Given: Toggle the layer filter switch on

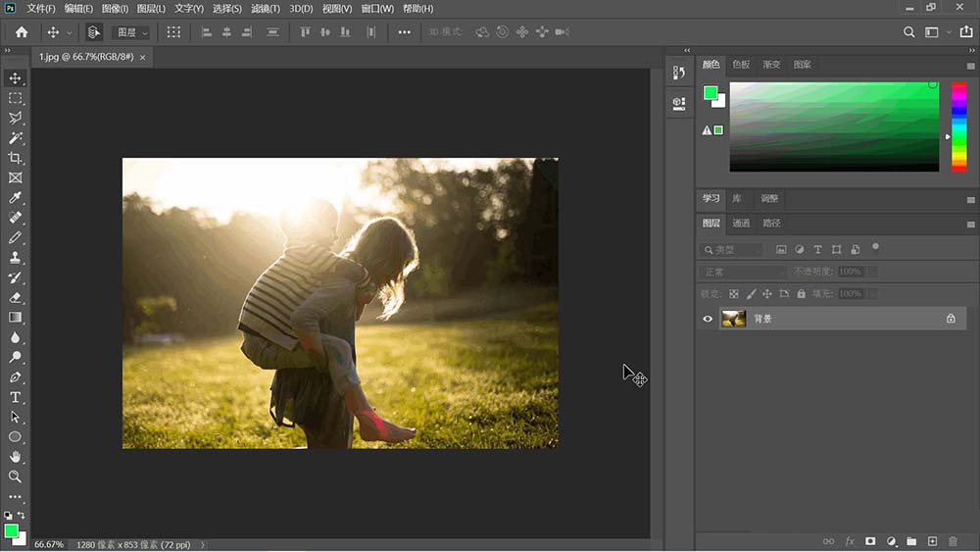Looking at the screenshot, I should (875, 247).
